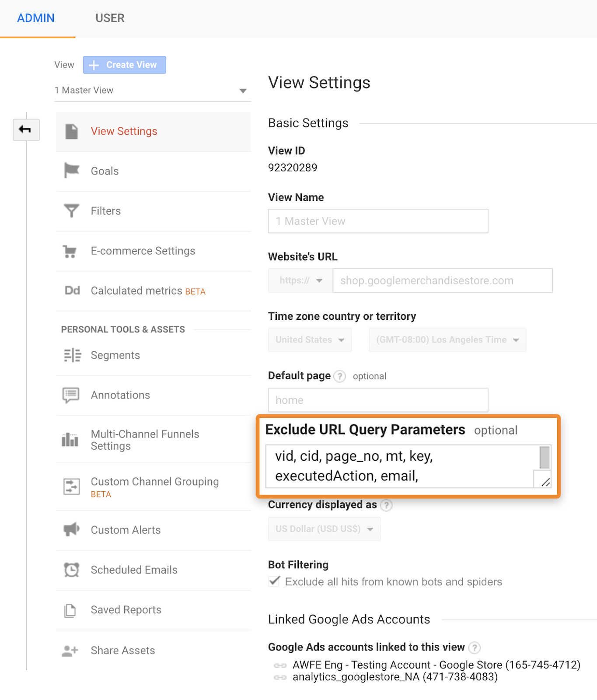597x700 pixels.
Task: Click the Filters funnel icon
Action: (x=71, y=211)
